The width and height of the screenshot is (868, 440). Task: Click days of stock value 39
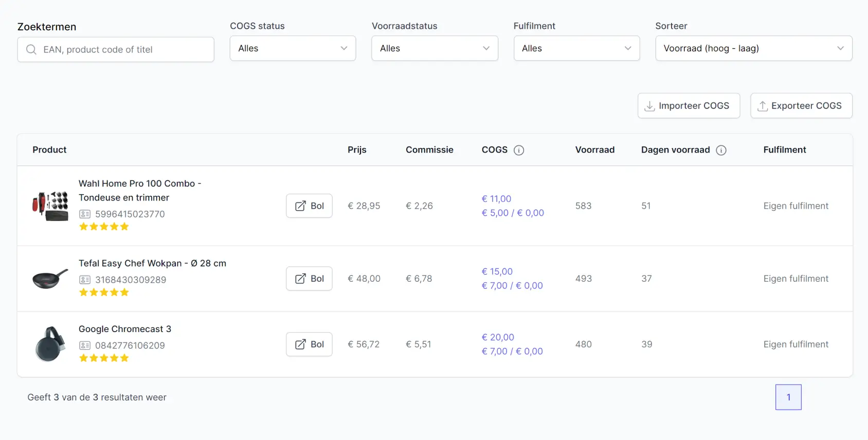(647, 344)
